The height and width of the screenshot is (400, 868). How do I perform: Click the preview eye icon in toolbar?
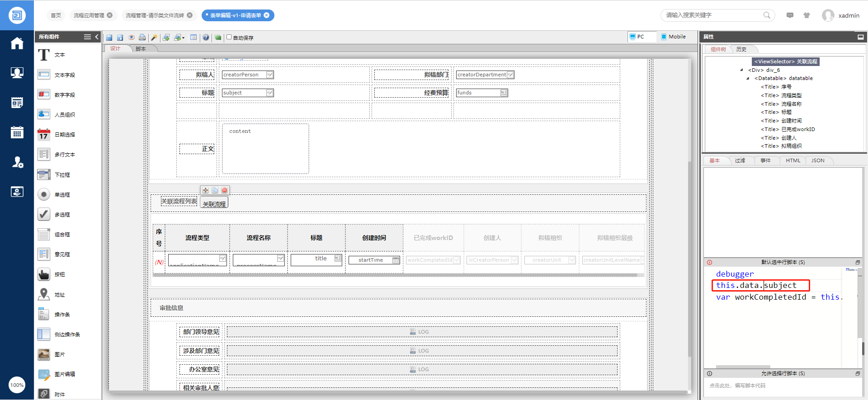coord(132,38)
